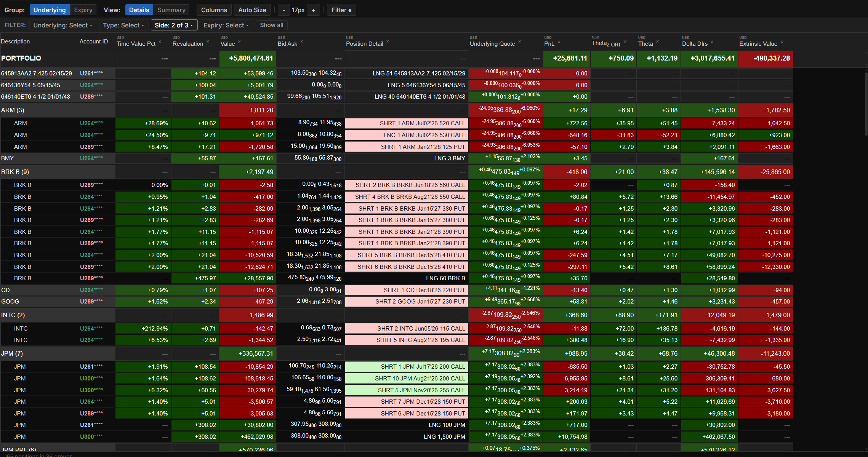This screenshot has width=868, height=457.
Task: Sort by the Account ID column header
Action: (x=94, y=42)
